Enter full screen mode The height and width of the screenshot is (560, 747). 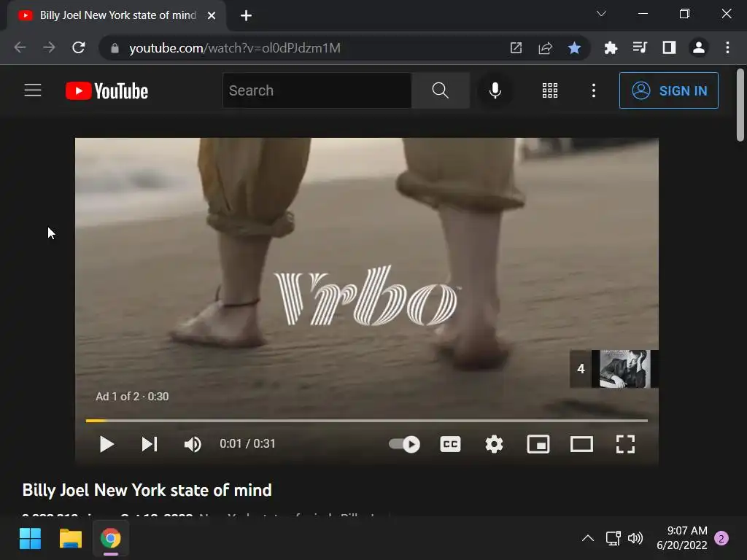pos(625,444)
